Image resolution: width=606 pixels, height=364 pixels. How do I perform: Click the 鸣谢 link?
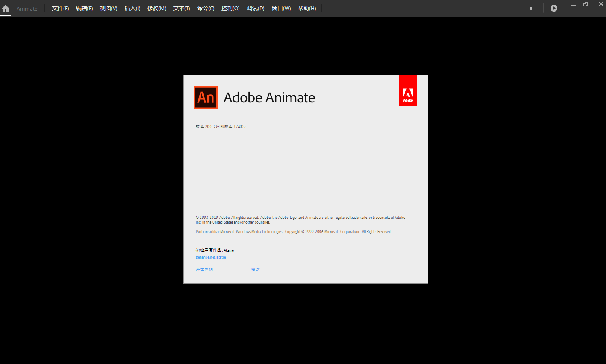255,269
